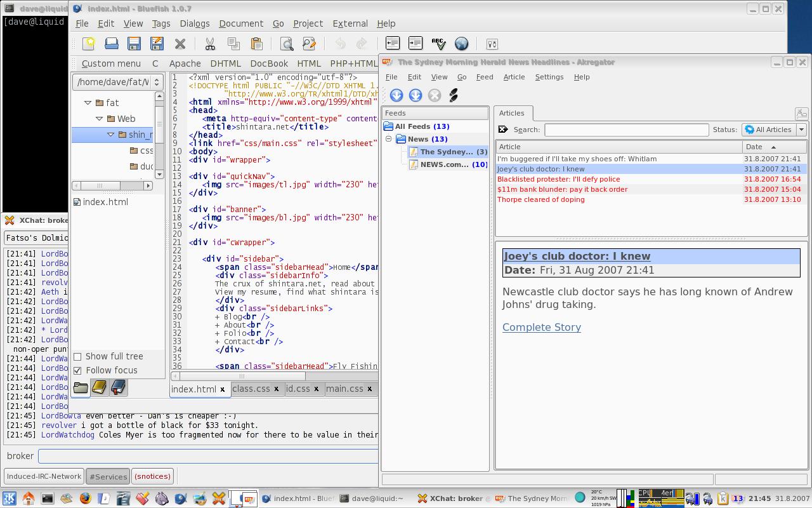This screenshot has width=812, height=508.
Task: Open the Status All Articles dropdown
Action: pos(773,130)
